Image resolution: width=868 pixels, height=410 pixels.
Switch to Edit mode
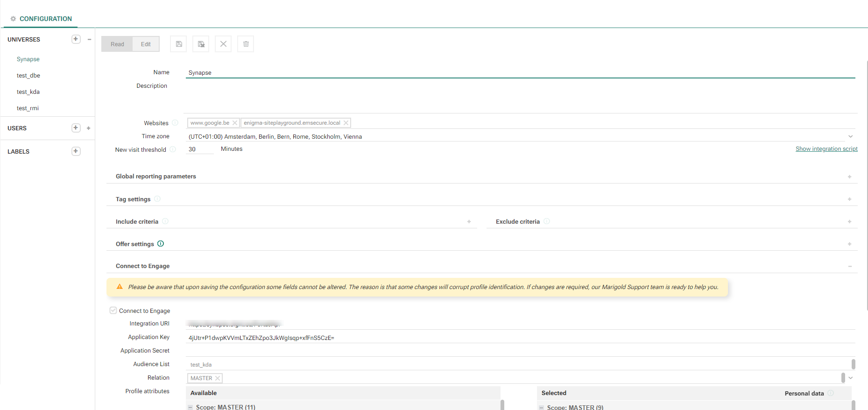click(x=146, y=44)
